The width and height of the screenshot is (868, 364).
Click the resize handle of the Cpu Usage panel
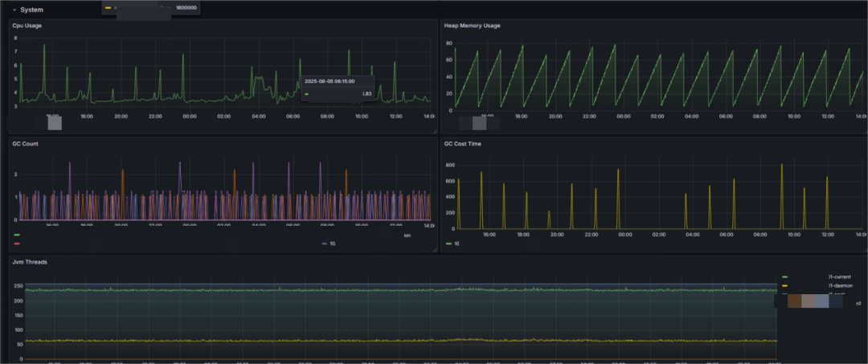tap(435, 131)
